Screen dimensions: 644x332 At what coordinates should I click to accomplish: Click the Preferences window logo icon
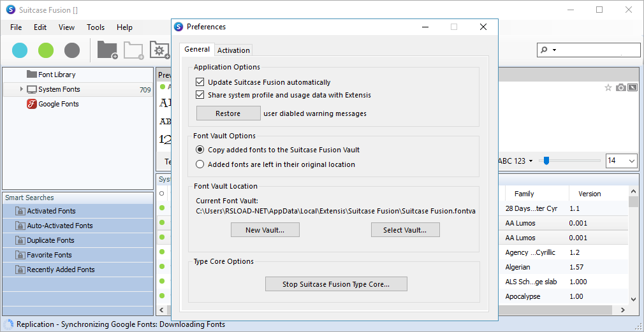click(179, 27)
